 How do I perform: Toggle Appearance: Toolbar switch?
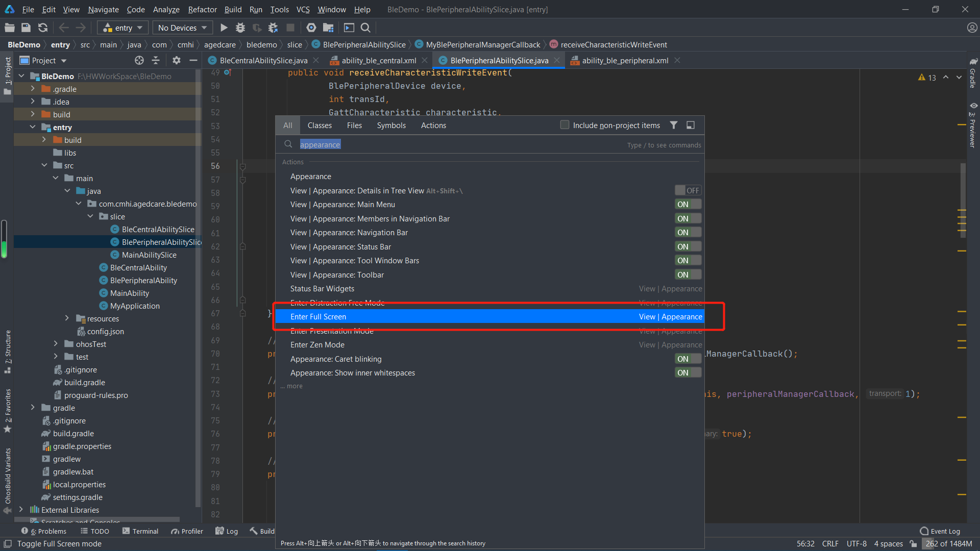point(688,274)
